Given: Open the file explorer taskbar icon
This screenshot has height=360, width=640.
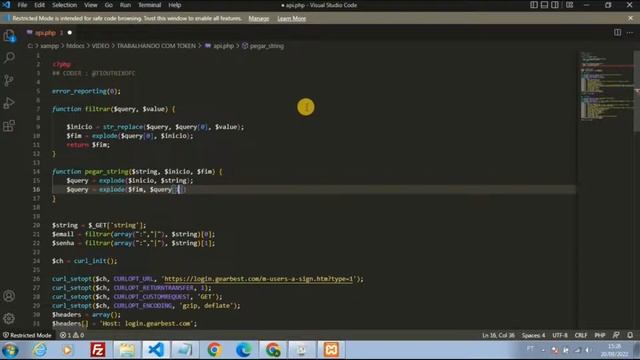Looking at the screenshot, I should [127, 350].
